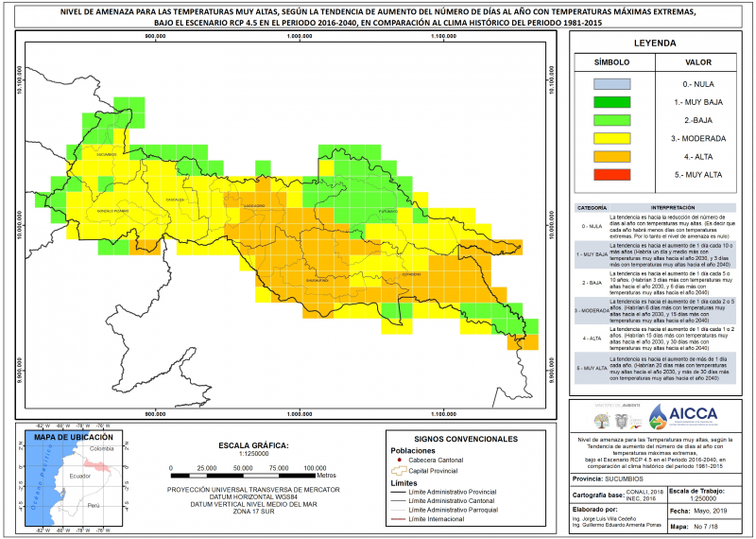
Task: Click the VALOR column header
Action: [x=698, y=62]
